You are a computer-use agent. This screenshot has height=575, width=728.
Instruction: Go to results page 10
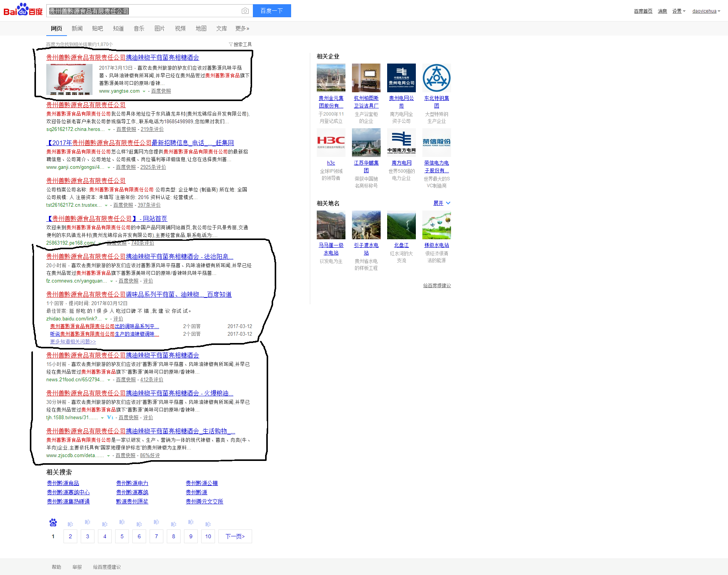[x=208, y=536]
